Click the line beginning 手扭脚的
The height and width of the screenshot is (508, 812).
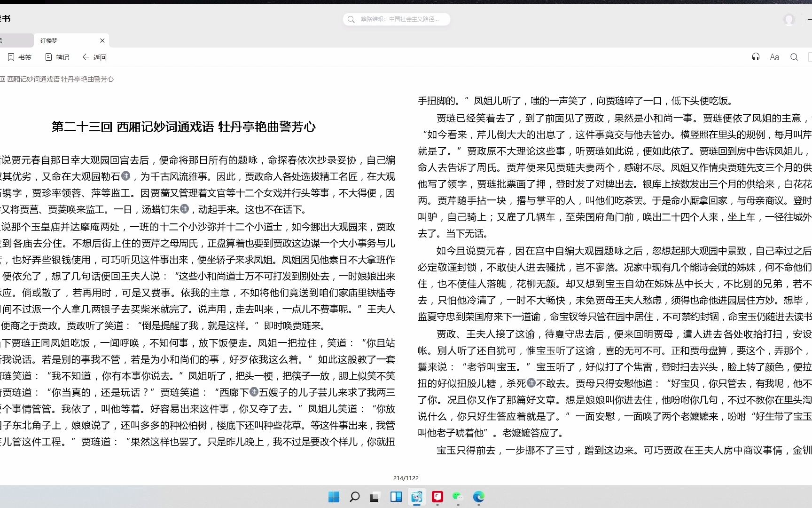(575, 101)
